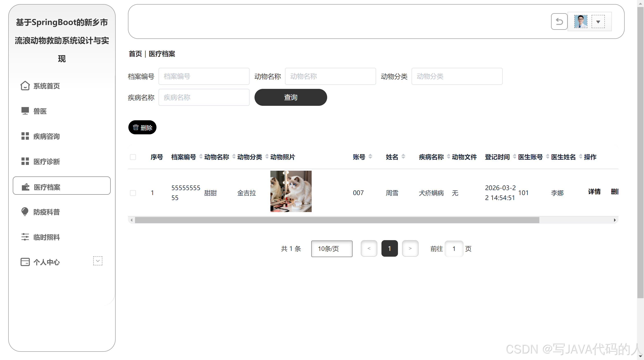
Task: Click 详情 link in row 1
Action: coord(594,192)
